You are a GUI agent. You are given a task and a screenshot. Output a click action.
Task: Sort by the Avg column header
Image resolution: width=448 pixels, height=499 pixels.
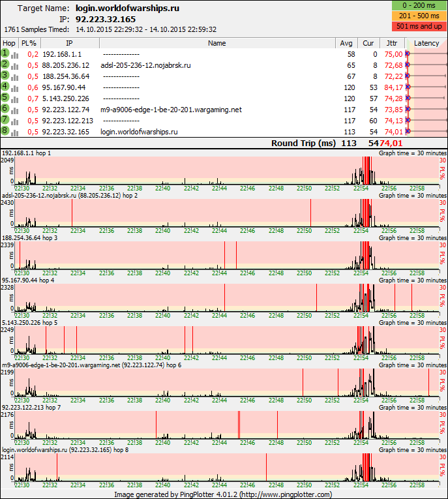[x=346, y=43]
